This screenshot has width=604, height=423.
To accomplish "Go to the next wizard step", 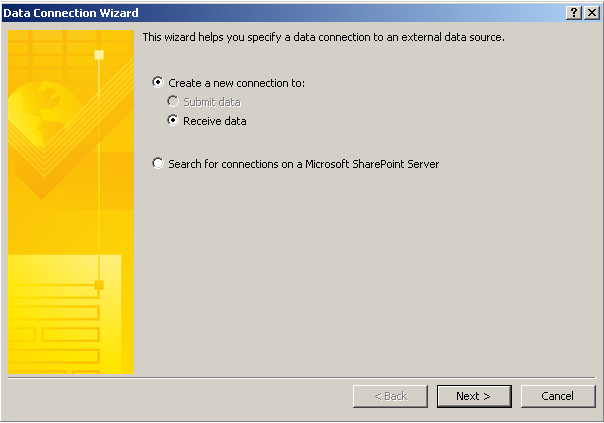I will tap(474, 396).
